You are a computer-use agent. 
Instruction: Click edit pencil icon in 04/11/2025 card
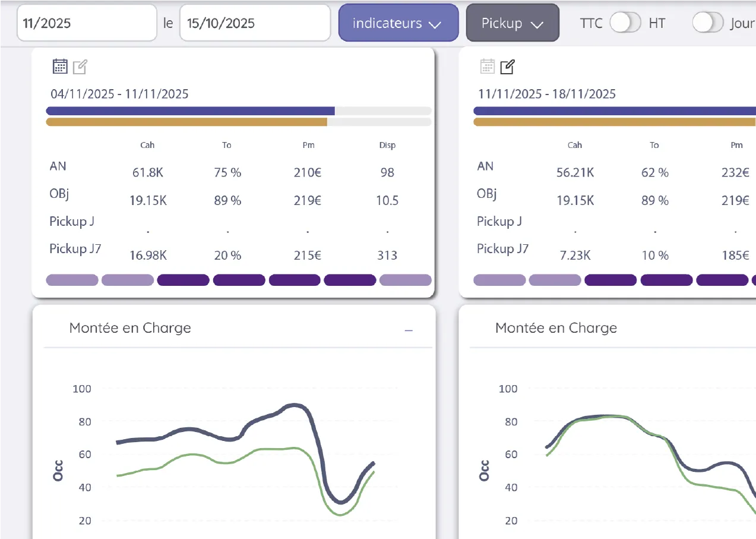pyautogui.click(x=80, y=67)
